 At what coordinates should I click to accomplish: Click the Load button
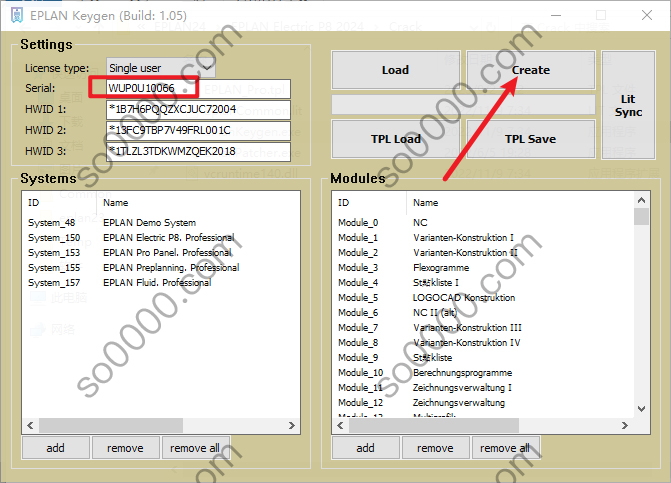coord(395,70)
